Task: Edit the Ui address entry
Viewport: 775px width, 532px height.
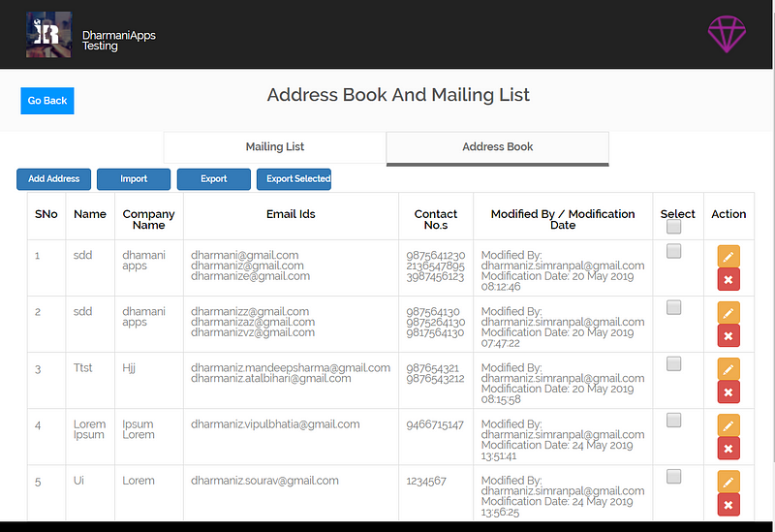Action: click(x=728, y=482)
